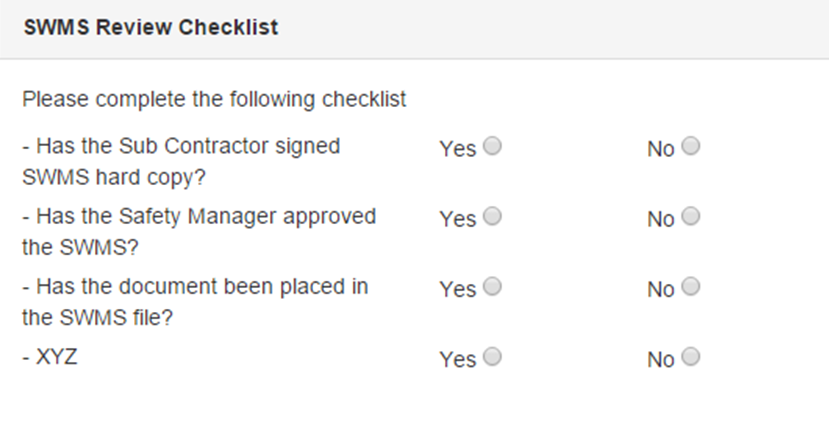Click the 'Yes' label text in Safety Manager row
This screenshot has height=440, width=829.
click(457, 219)
